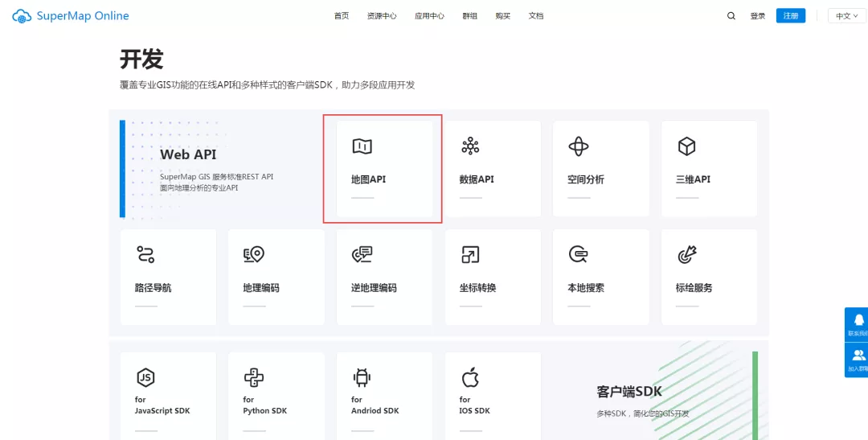Open 资源中心 menu item
The width and height of the screenshot is (868, 440).
[x=382, y=16]
